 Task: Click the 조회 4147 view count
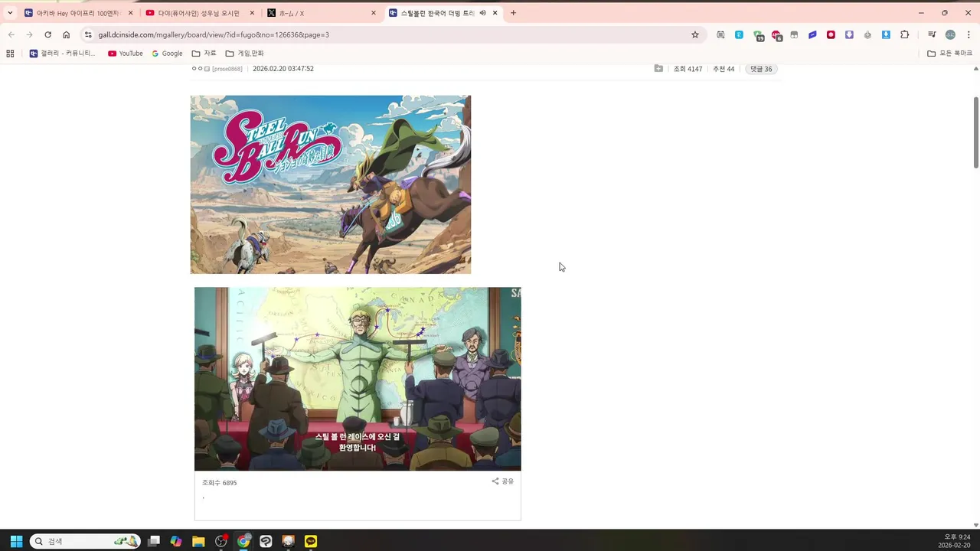click(x=688, y=69)
